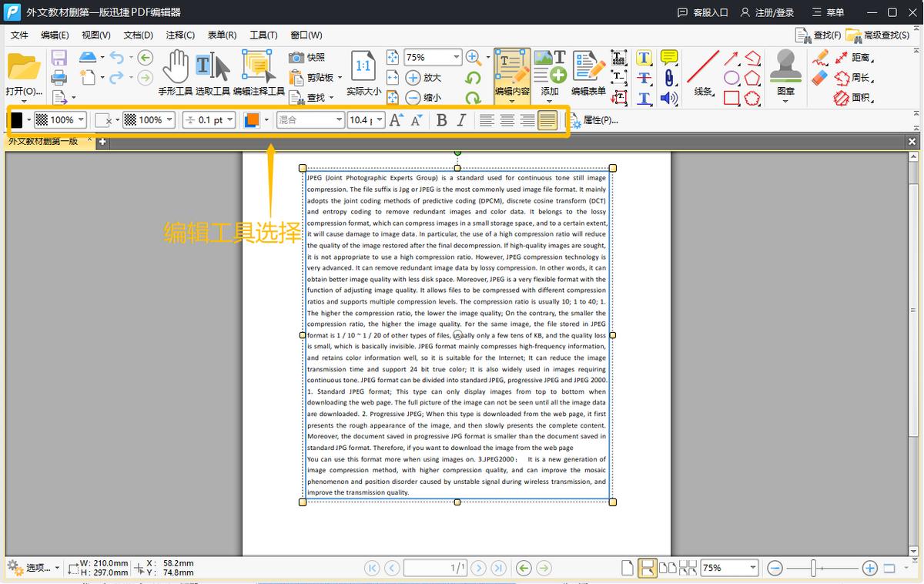Viewport: 924px width, 584px height.
Task: Click the orange text color swatch
Action: pos(251,120)
